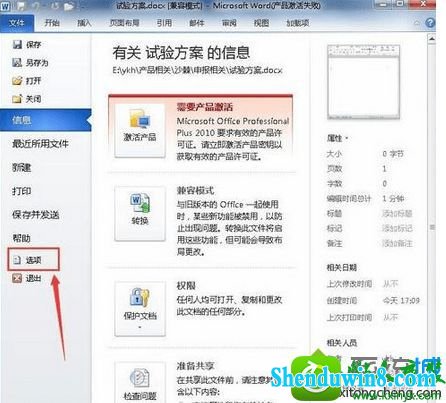Click the Close document icon
This screenshot has height=403, width=446.
(x=17, y=98)
